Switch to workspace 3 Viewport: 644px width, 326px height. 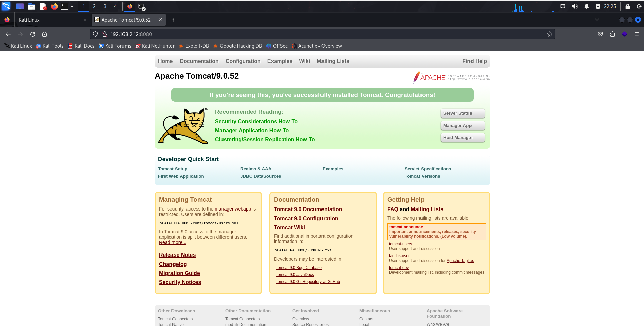[105, 6]
